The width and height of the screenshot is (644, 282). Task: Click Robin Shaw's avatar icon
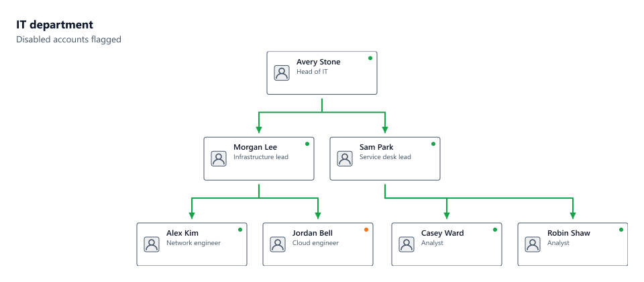[533, 244]
